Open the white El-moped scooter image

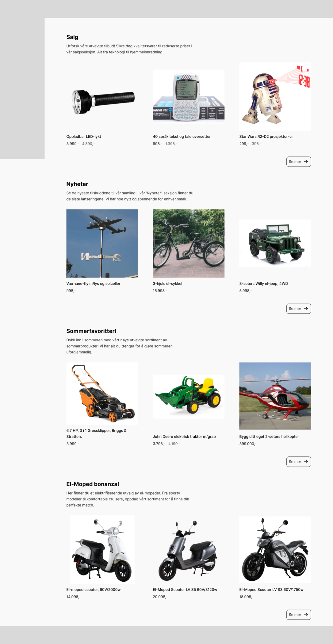coord(102,549)
